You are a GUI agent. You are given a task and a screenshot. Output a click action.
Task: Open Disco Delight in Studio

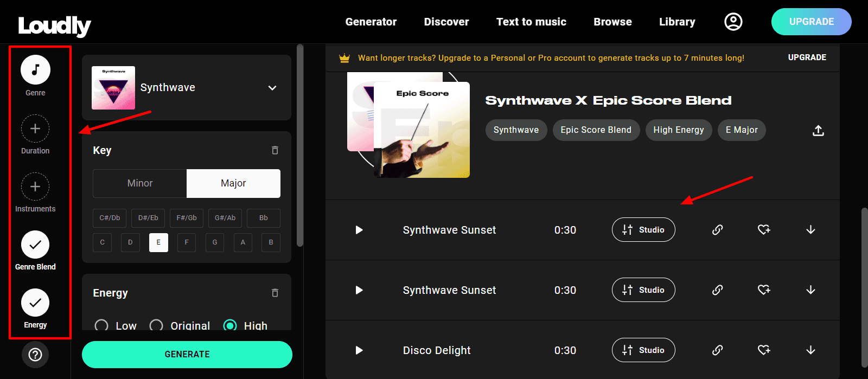point(643,350)
